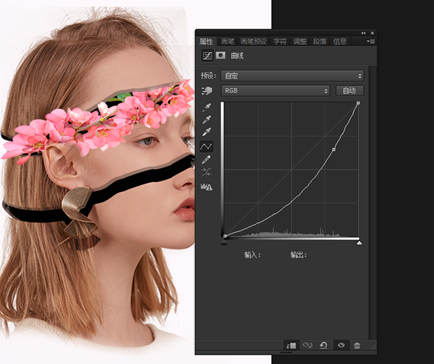Image resolution: width=434 pixels, height=364 pixels.
Task: Switch to the 属性 tab
Action: pos(206,41)
